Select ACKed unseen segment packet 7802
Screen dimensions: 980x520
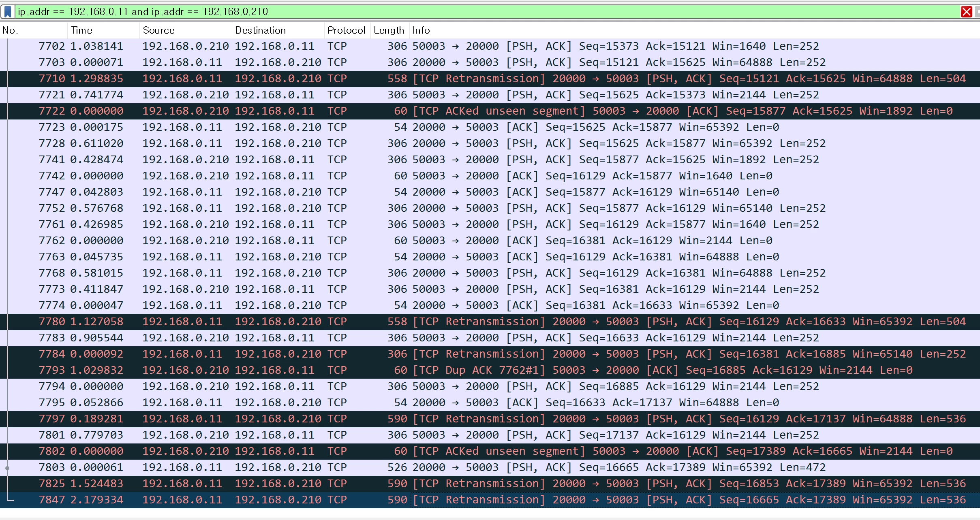tap(490, 451)
